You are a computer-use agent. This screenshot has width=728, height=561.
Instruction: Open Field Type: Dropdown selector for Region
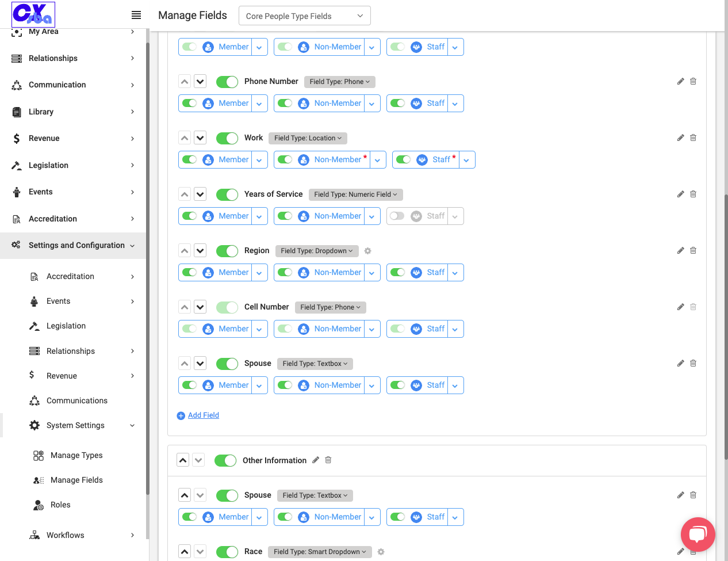point(317,251)
